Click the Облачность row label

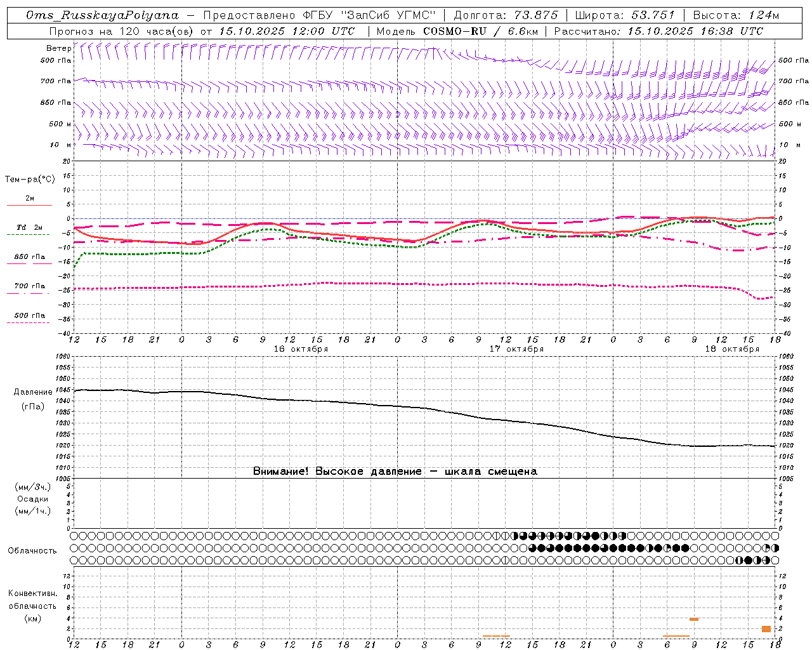coord(32,550)
